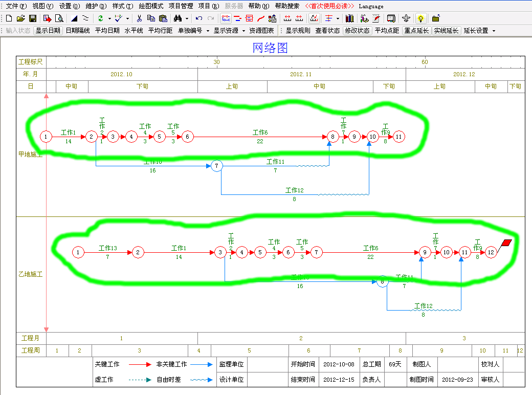Click the blue checkmark numbering icon

point(118,18)
